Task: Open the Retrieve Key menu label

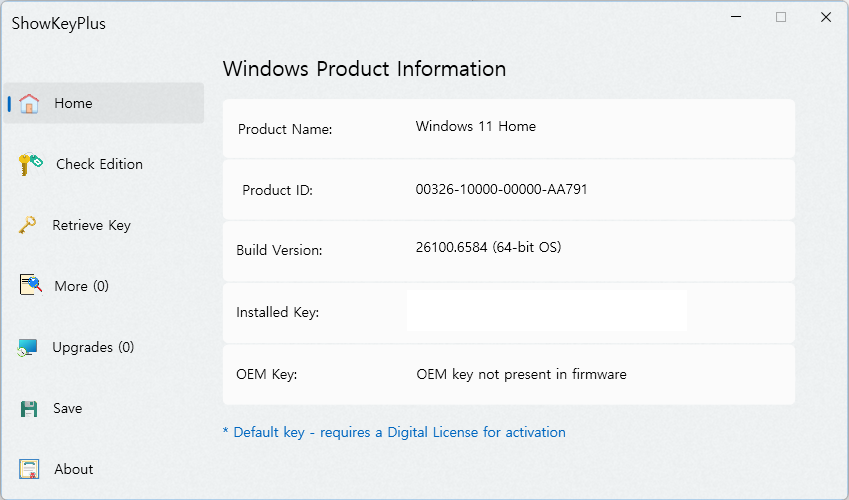Action: pyautogui.click(x=92, y=225)
